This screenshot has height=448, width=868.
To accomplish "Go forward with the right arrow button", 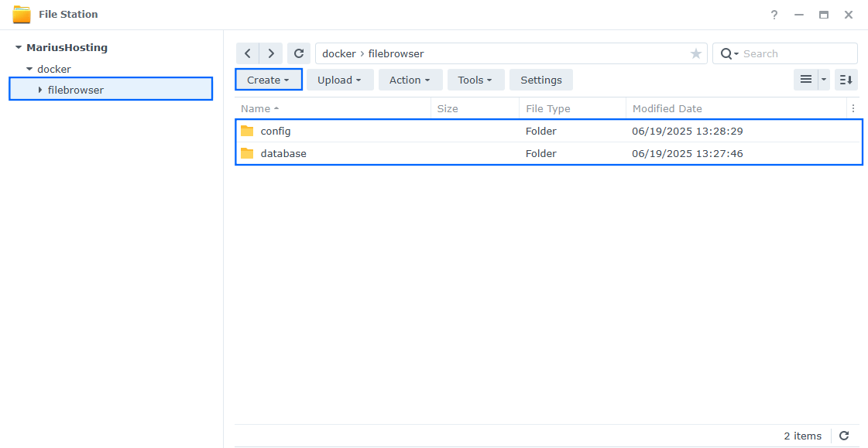I will (271, 53).
